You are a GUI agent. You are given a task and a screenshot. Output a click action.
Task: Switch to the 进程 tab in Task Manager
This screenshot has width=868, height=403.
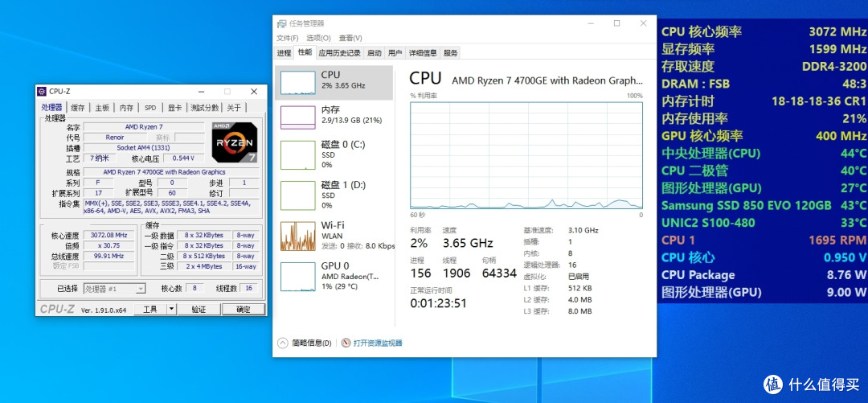[284, 53]
